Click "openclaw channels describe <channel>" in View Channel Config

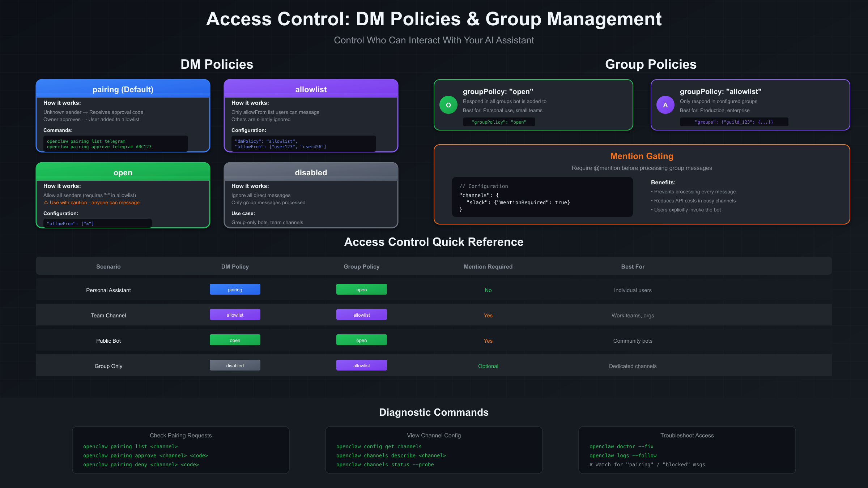tap(391, 455)
